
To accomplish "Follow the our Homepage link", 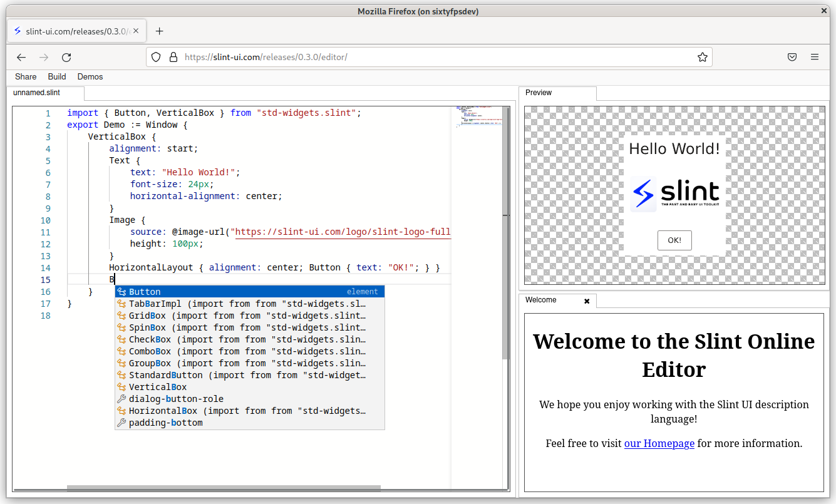I will pyautogui.click(x=659, y=443).
